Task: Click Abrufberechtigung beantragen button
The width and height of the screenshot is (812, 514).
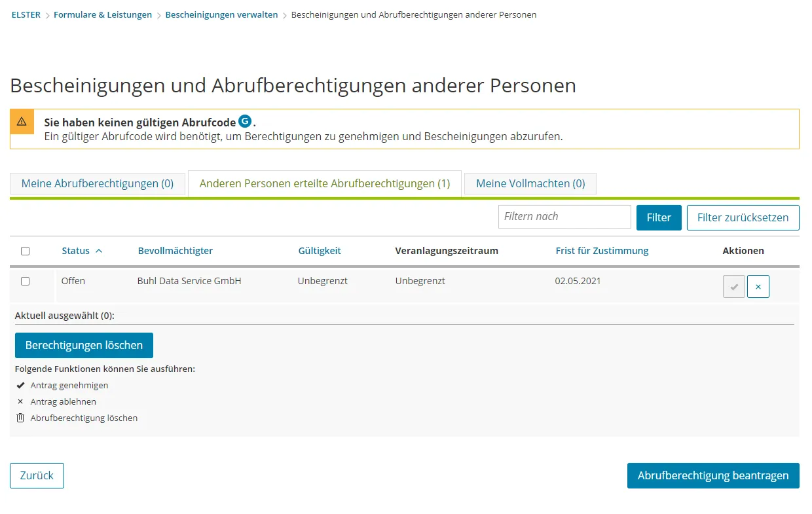Action: click(x=712, y=475)
